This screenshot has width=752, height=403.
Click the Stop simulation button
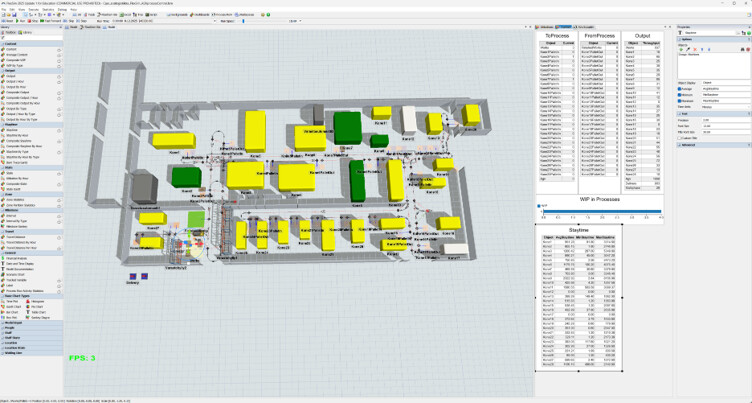coord(33,21)
